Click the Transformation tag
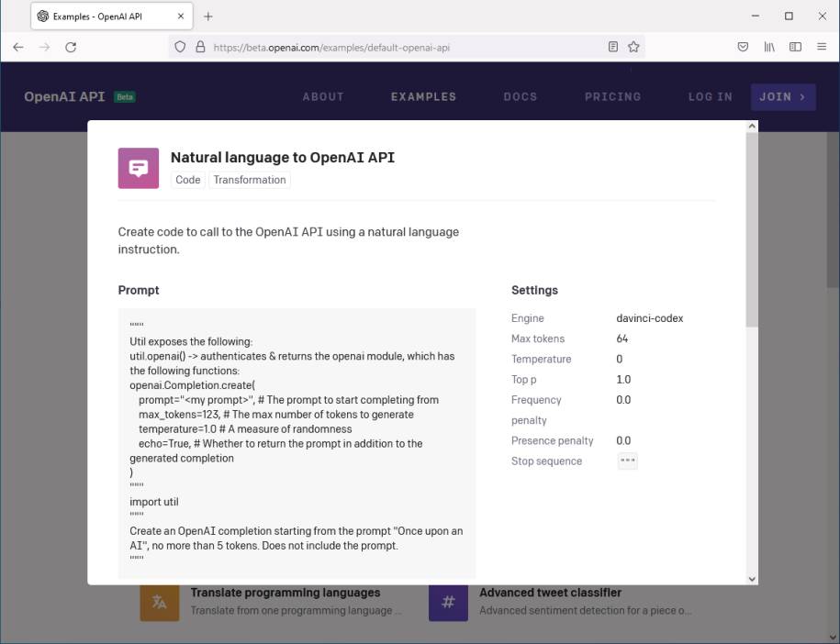 click(250, 180)
